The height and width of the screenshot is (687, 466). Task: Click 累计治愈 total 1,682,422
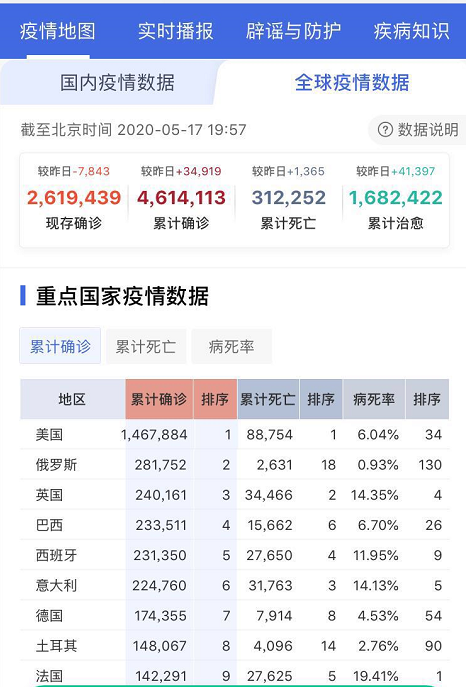pyautogui.click(x=395, y=198)
